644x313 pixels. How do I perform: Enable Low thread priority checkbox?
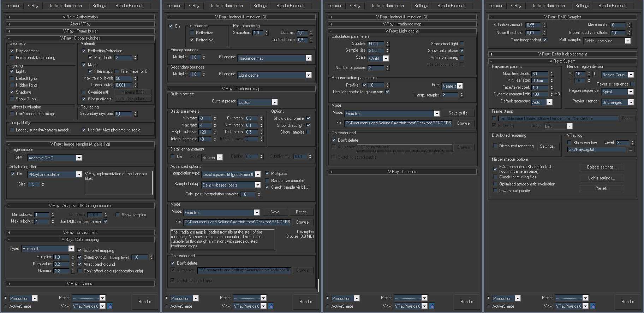(x=495, y=191)
